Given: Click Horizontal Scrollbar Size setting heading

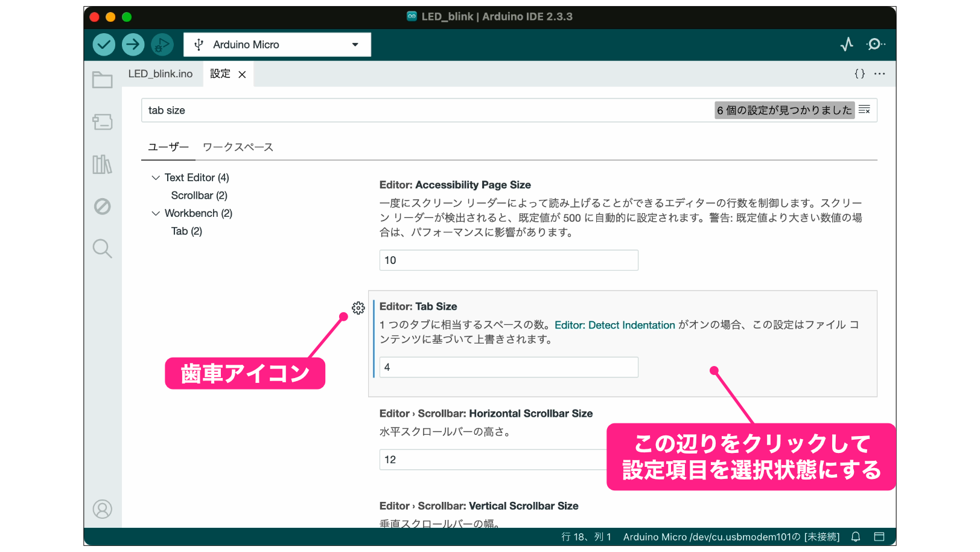Looking at the screenshot, I should (x=486, y=414).
